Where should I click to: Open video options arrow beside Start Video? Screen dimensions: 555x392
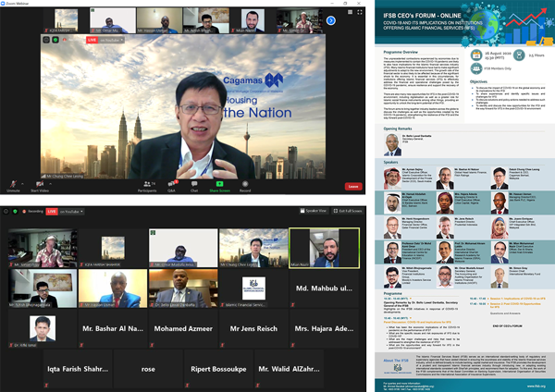[x=50, y=184]
